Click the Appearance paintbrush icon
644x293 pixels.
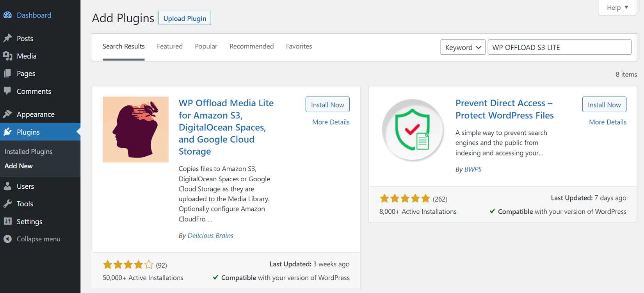[x=7, y=114]
